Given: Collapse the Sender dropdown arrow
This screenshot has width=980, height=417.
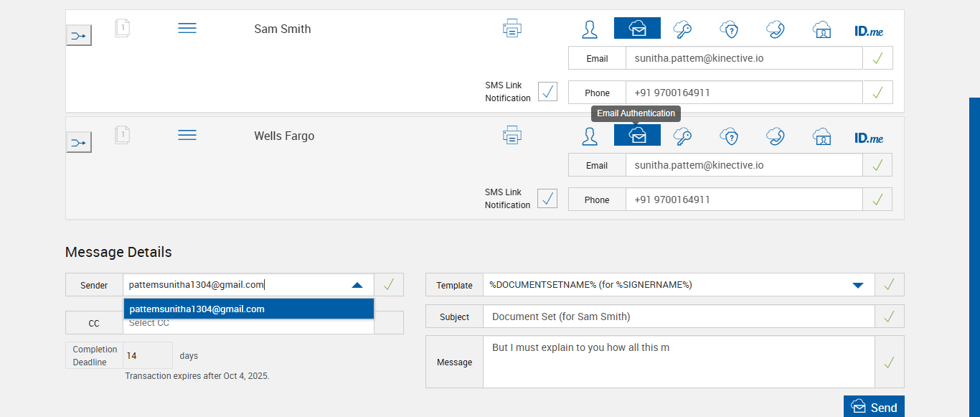Looking at the screenshot, I should click(357, 285).
